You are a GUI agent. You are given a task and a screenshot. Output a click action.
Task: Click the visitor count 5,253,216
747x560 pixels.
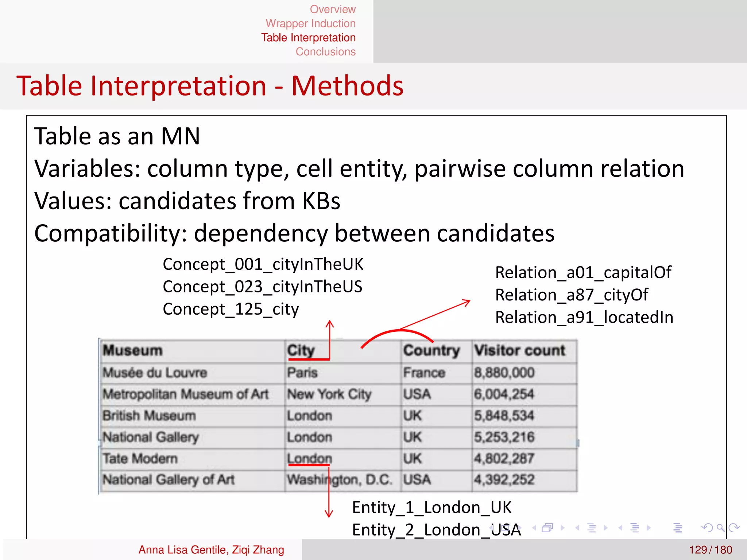point(524,437)
